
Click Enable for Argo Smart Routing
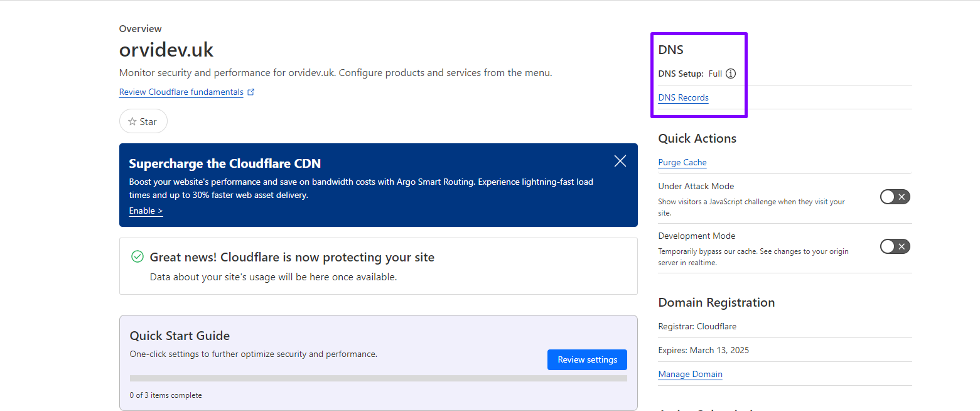pyautogui.click(x=146, y=211)
